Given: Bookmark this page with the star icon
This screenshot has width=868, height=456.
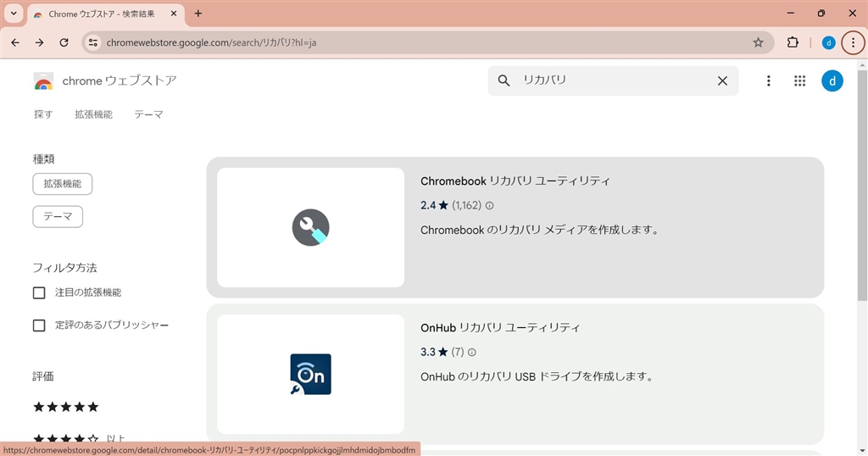Looking at the screenshot, I should (758, 42).
